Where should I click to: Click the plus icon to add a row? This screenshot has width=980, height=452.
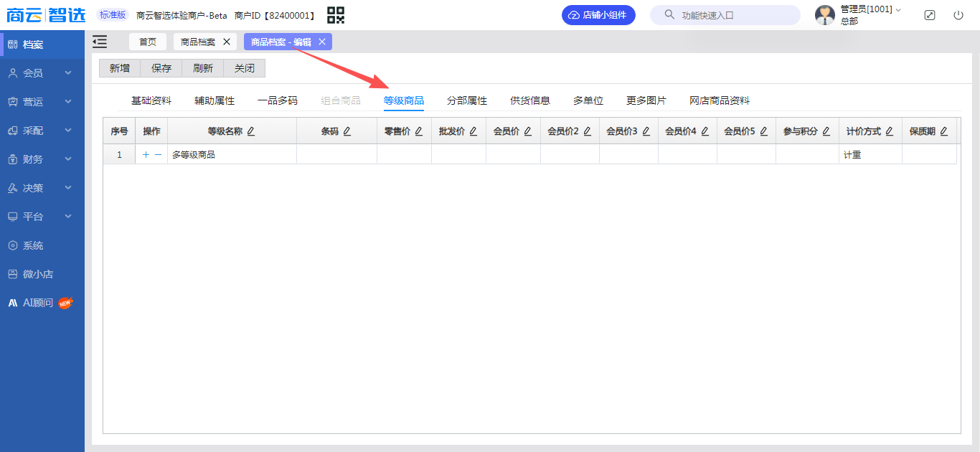[146, 154]
